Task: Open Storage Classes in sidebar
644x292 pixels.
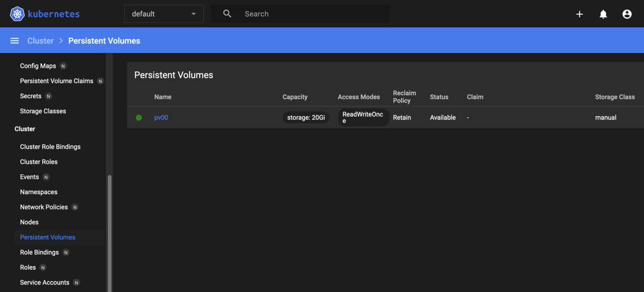Action: coord(43,111)
